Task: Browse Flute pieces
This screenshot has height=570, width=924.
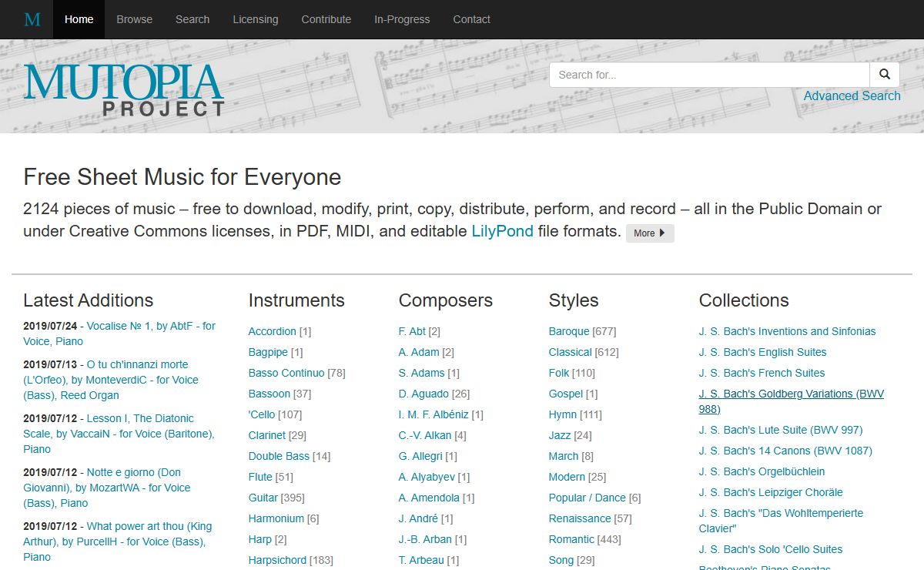Action: 260,477
